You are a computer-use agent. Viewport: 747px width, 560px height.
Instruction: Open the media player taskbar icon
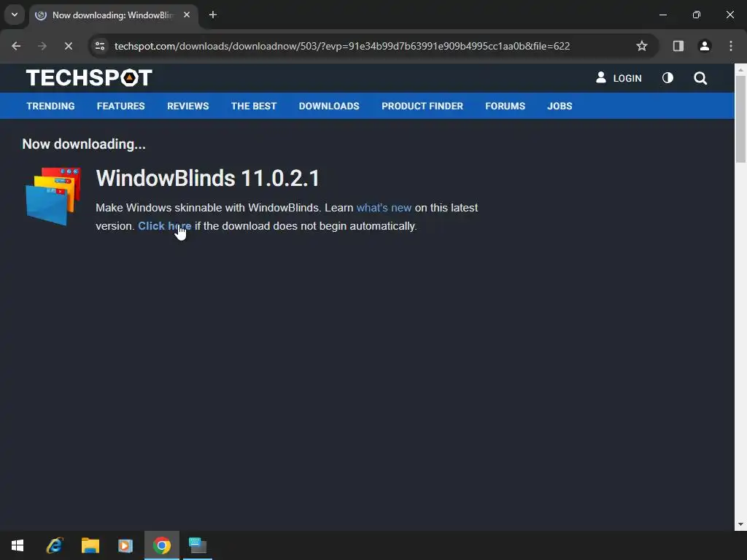125,545
